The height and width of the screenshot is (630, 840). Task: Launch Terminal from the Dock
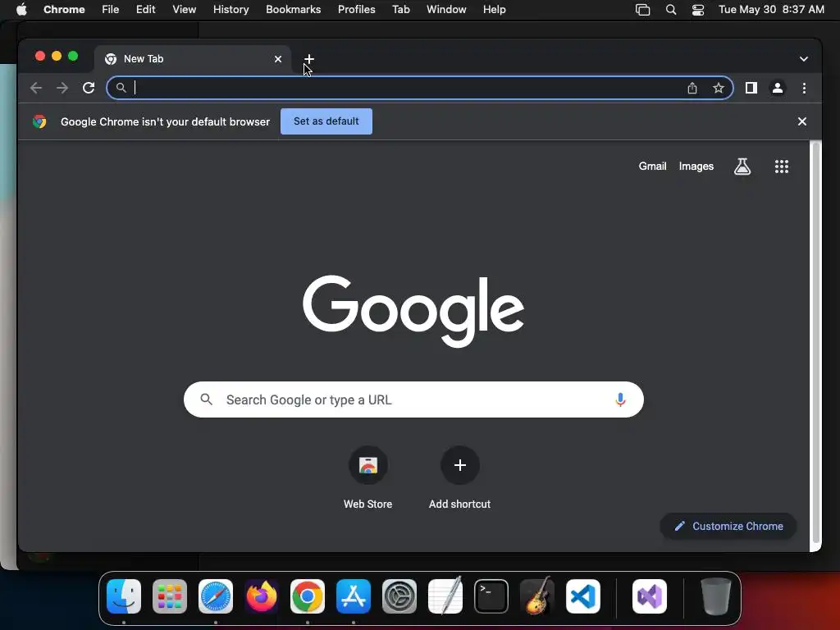click(x=491, y=596)
